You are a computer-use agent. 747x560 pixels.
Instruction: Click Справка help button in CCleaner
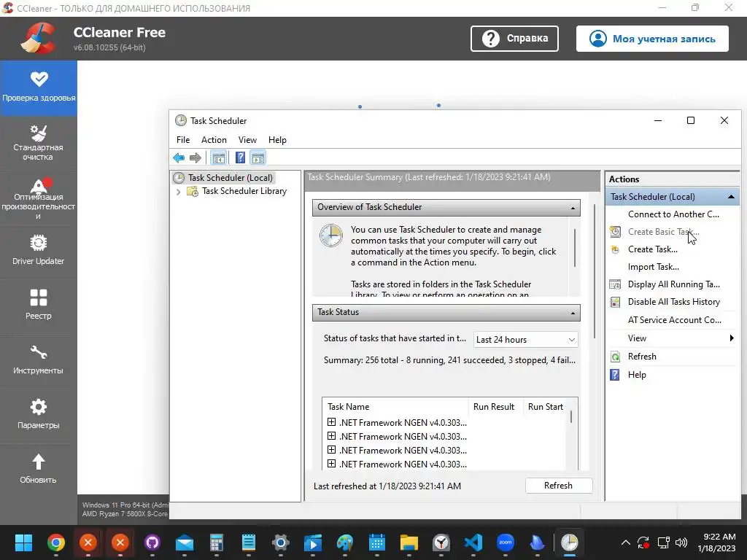click(x=514, y=39)
